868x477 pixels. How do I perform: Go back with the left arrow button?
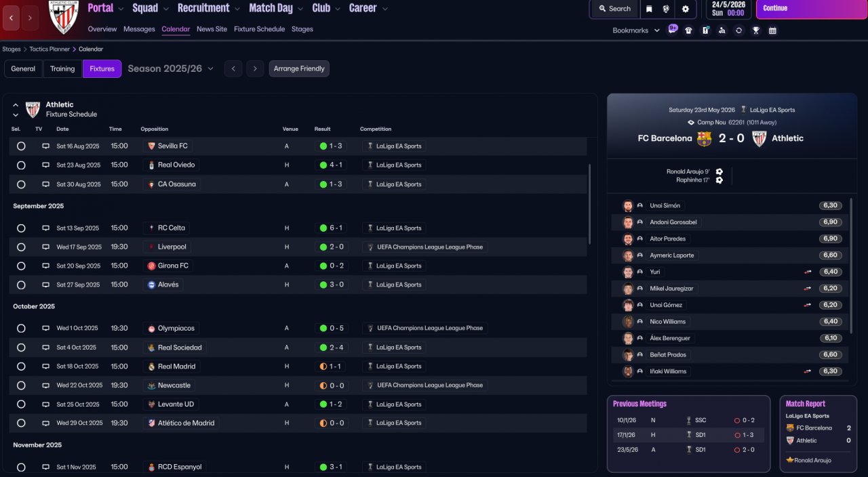click(11, 18)
